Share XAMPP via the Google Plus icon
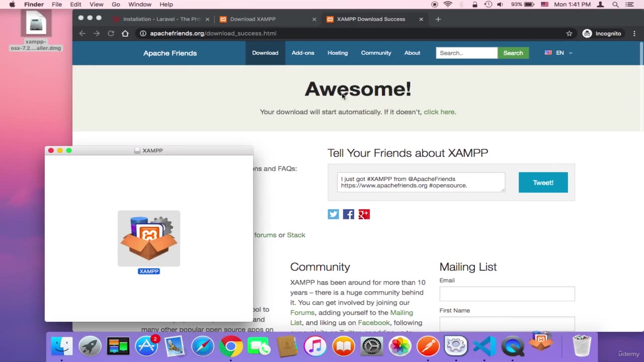644x362 pixels. click(364, 214)
